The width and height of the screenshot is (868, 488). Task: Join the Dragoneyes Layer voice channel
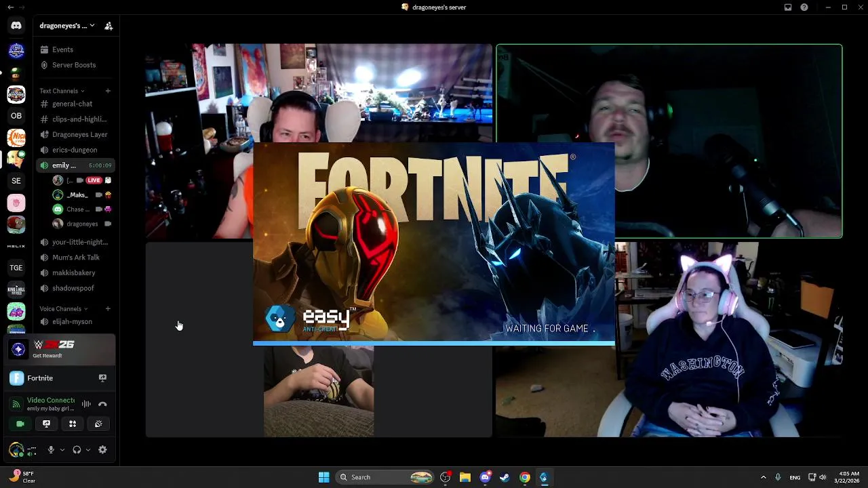(75, 134)
